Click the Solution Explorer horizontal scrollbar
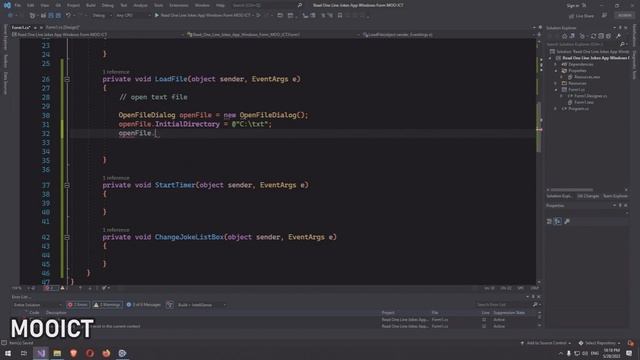This screenshot has width=640, height=360. coord(571,190)
